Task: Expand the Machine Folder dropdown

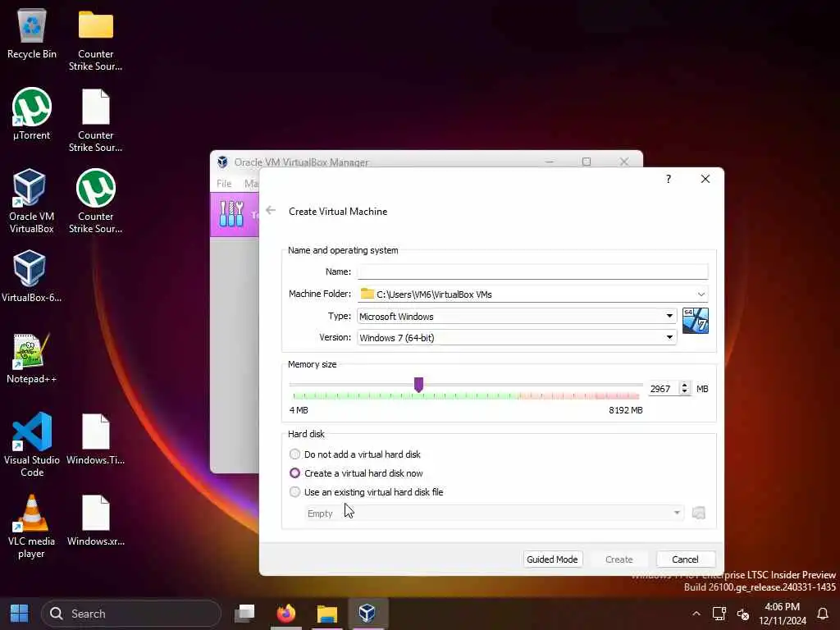Action: 701,294
